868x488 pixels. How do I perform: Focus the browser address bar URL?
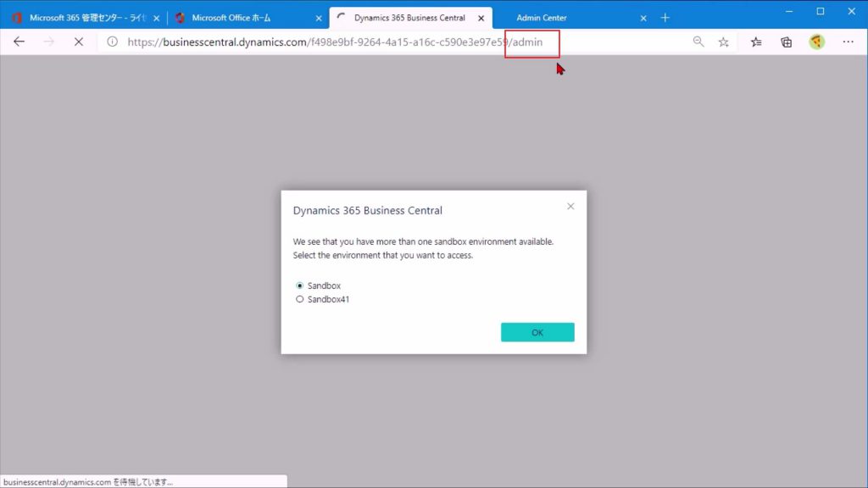click(x=335, y=42)
